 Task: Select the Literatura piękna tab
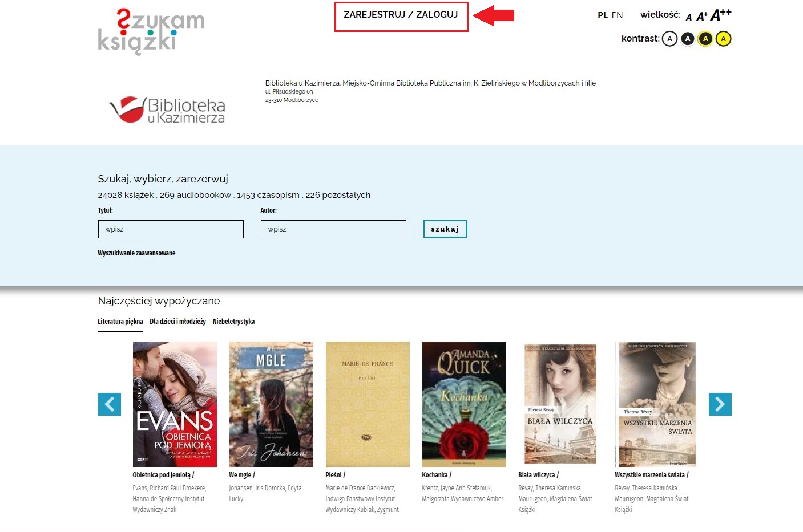tap(120, 322)
